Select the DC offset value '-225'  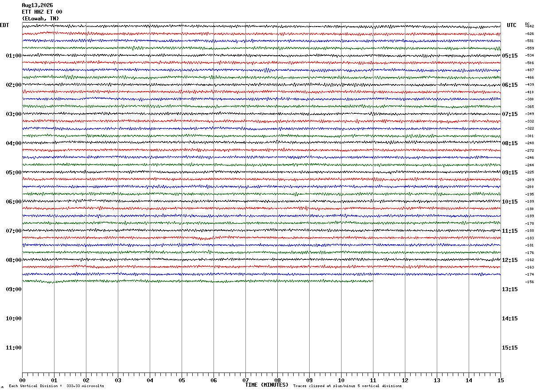coord(529,173)
